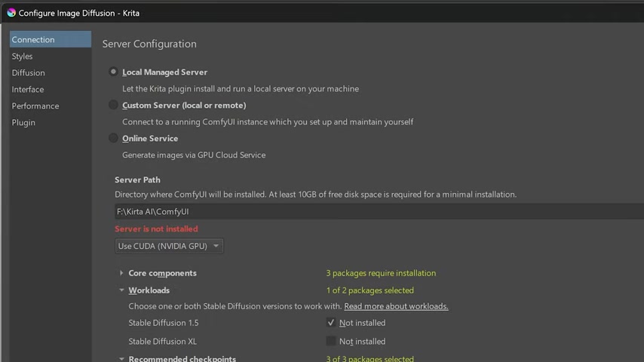The width and height of the screenshot is (644, 362).
Task: Select the Online Service radio button
Action: [113, 138]
